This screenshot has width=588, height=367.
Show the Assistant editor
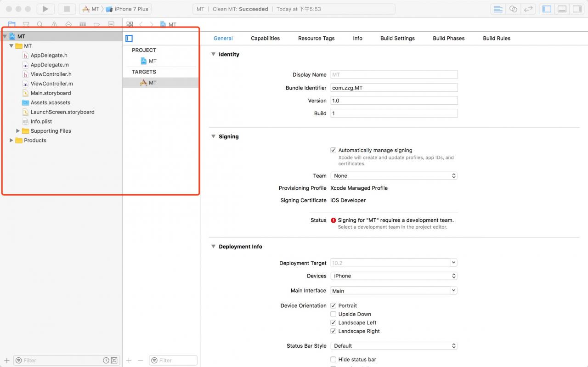(513, 9)
